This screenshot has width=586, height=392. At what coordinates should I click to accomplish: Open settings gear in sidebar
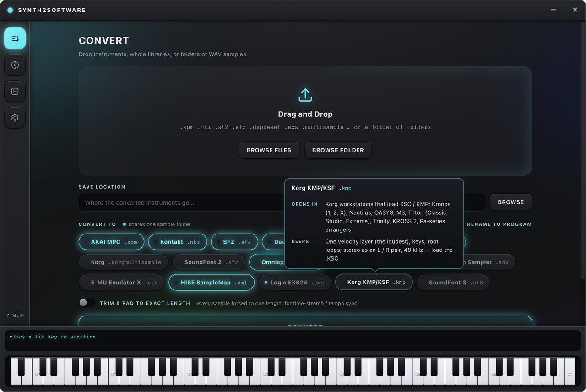pos(15,118)
